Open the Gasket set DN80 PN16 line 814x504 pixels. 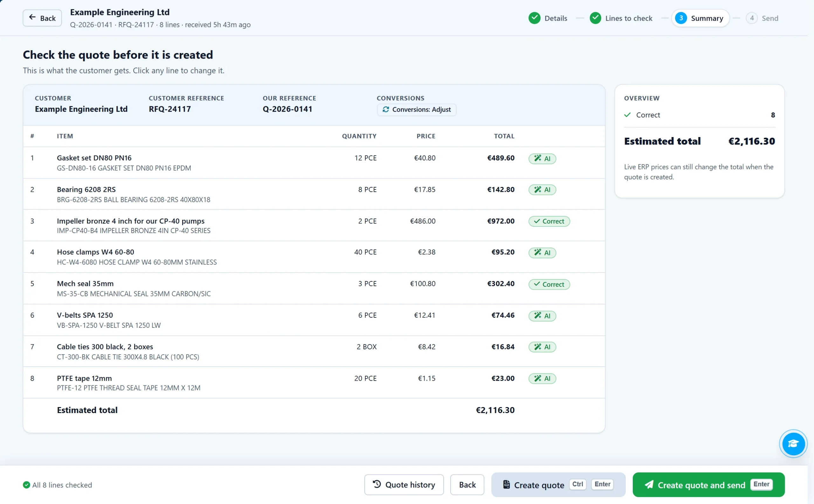click(x=314, y=163)
